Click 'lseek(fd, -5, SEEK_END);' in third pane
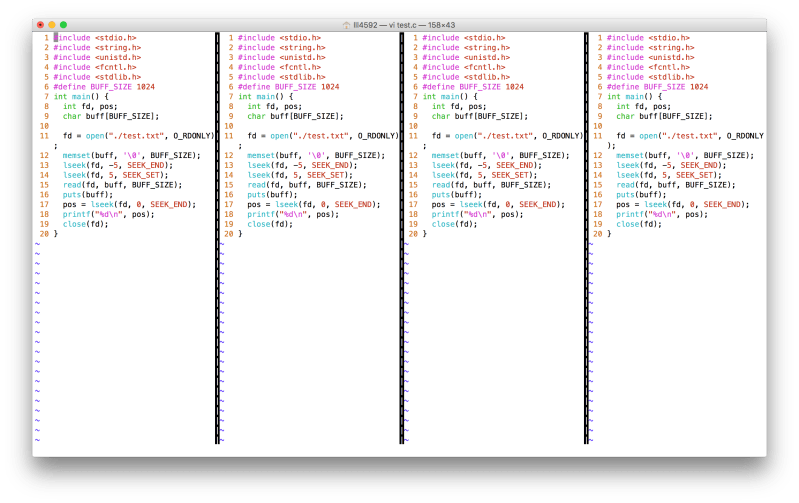Image resolution: width=799 pixels, height=503 pixels. tap(487, 165)
